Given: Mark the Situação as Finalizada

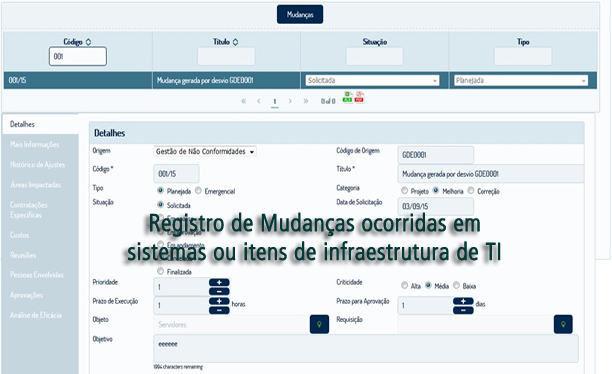Looking at the screenshot, I should (x=160, y=271).
